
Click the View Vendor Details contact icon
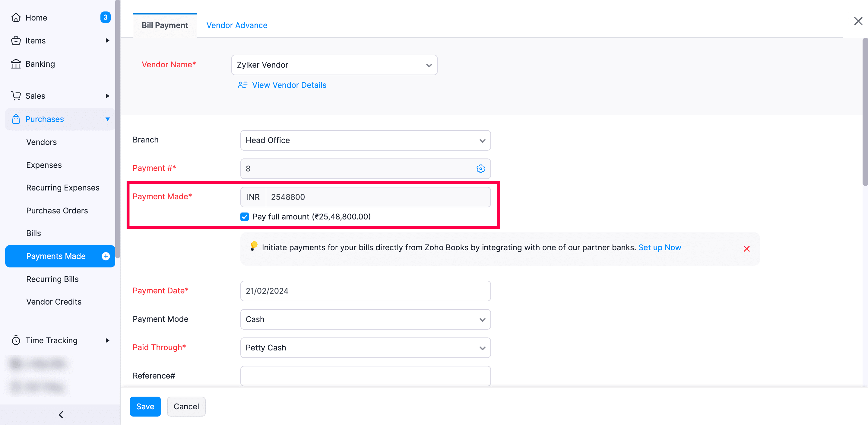(242, 85)
